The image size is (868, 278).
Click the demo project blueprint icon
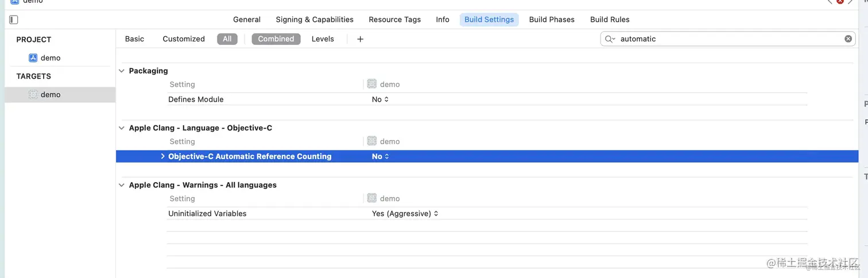coord(33,58)
